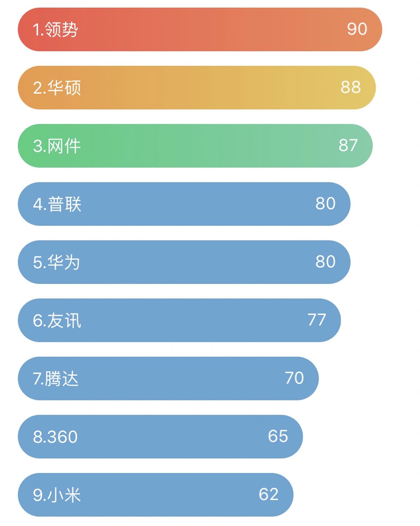Click score 77 on the 友讯 bar

(x=317, y=320)
